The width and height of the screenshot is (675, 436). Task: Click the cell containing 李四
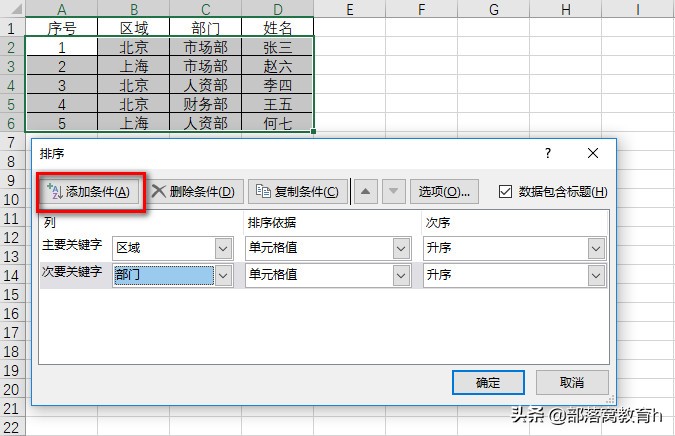point(278,85)
